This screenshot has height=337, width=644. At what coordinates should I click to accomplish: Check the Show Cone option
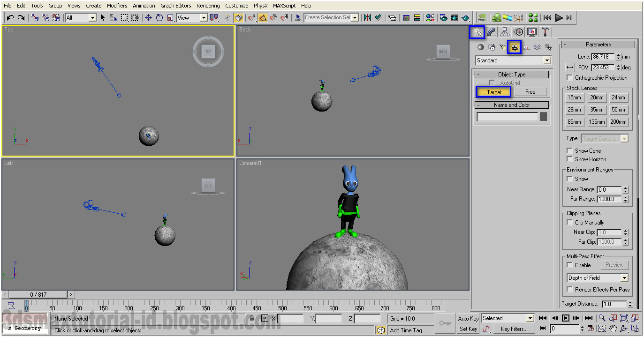[571, 150]
